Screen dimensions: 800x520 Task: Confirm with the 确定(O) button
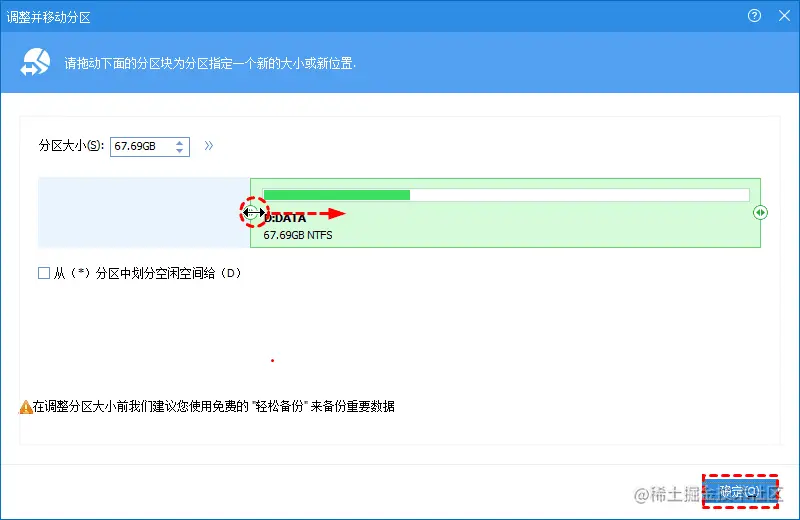tap(740, 491)
